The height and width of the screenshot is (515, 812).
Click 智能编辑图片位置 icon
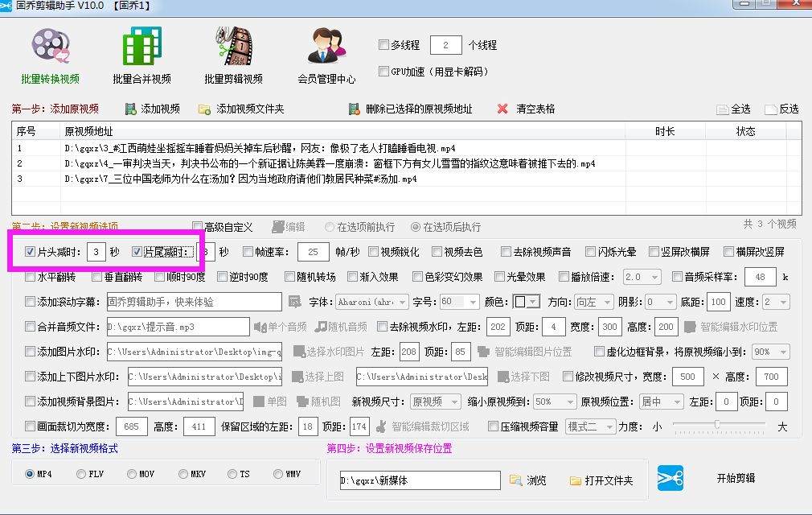tap(483, 352)
